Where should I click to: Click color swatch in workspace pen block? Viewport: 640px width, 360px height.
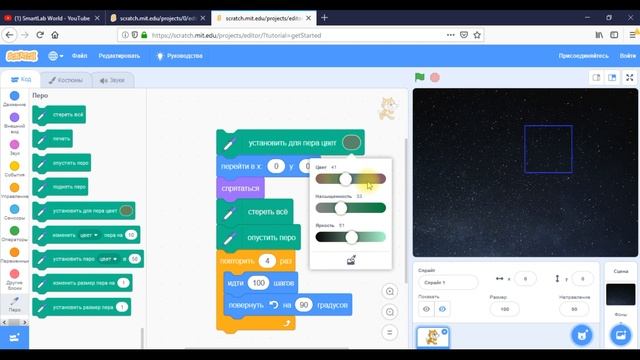(351, 142)
